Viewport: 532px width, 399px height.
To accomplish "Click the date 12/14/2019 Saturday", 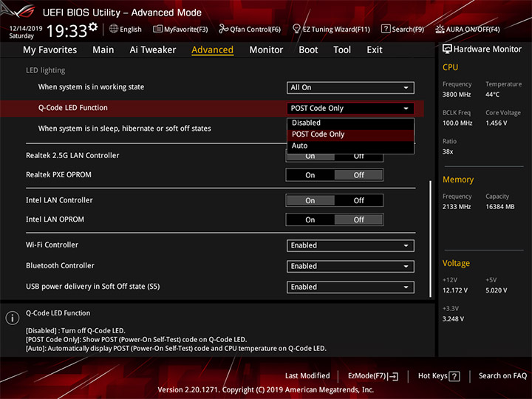I will click(25, 32).
